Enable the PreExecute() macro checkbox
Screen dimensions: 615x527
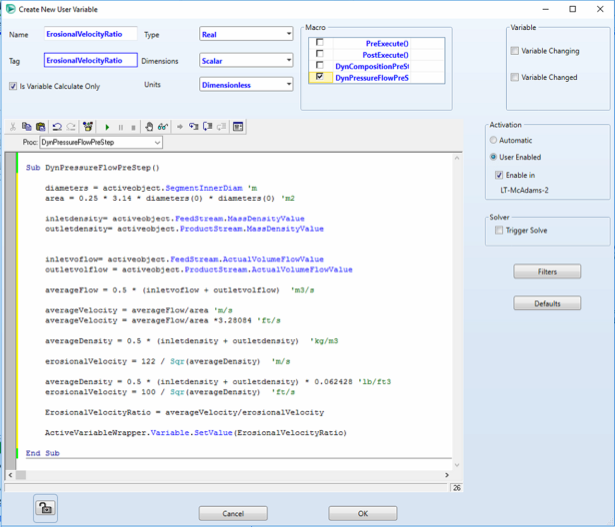click(x=320, y=42)
